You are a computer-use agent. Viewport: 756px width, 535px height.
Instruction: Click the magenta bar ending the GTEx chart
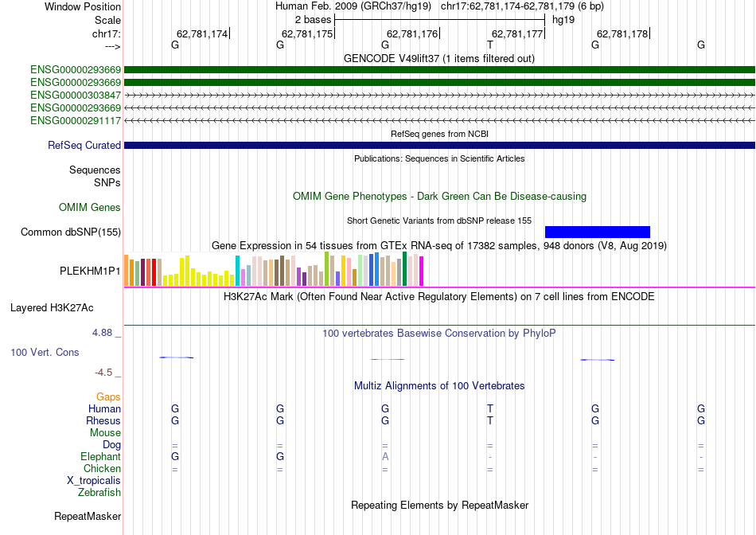coord(422,271)
